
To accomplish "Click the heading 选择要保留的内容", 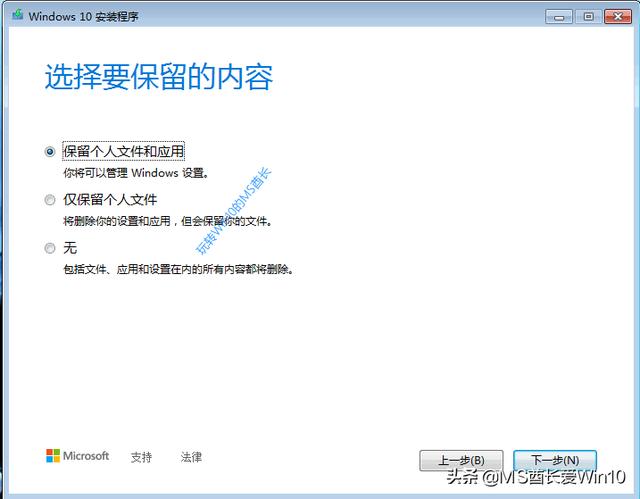I will [x=158, y=77].
